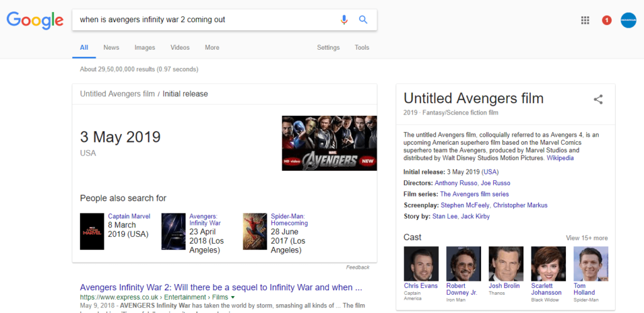Open the Scarlett Johansson cast photo

[548, 264]
